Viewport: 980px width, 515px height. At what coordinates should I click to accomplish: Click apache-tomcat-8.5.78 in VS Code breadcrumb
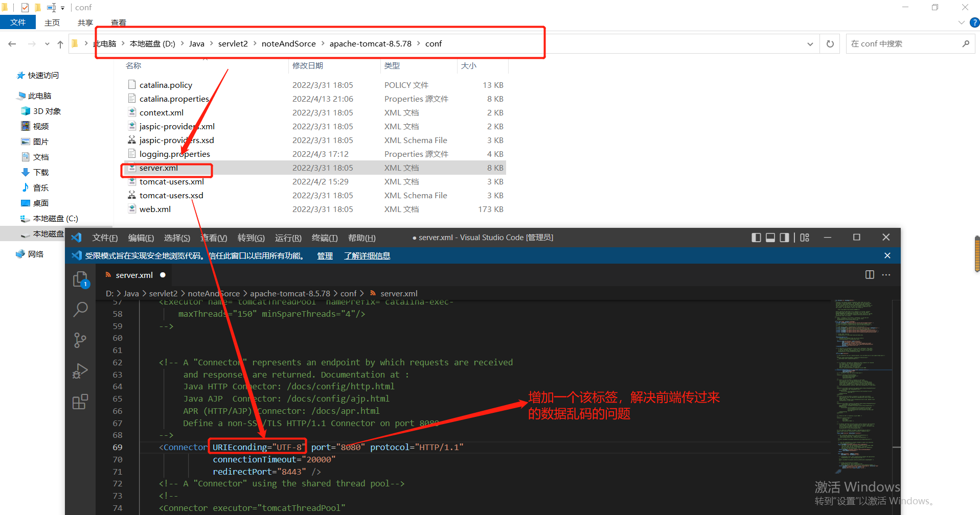click(290, 293)
